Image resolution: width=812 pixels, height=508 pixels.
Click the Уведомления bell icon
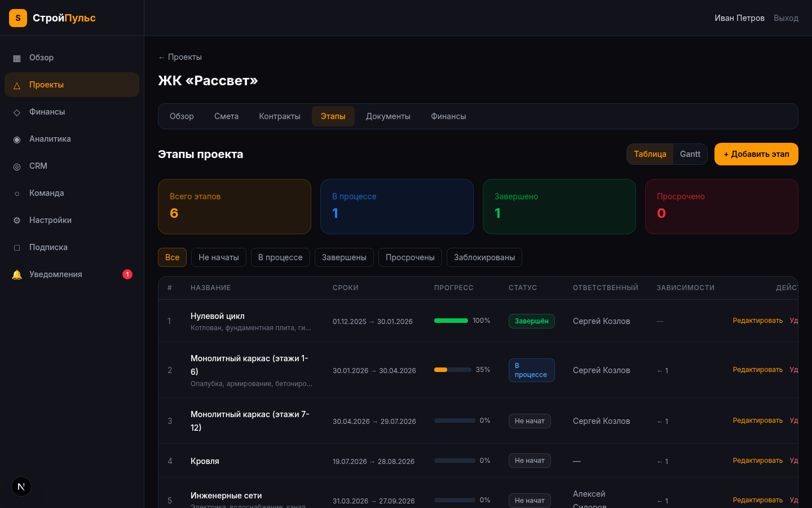point(17,275)
